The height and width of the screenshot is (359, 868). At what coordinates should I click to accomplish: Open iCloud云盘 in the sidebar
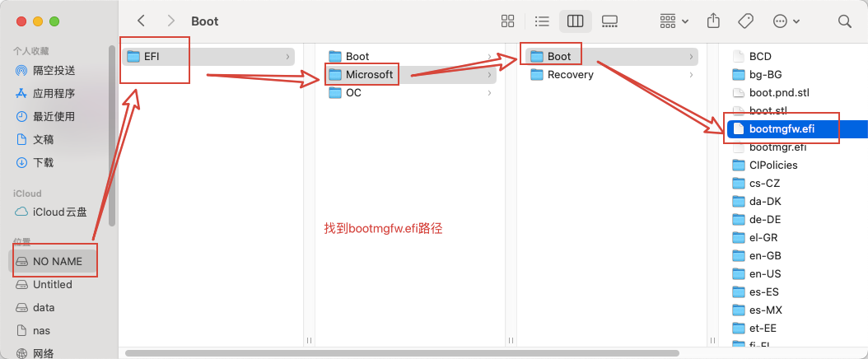[51, 212]
